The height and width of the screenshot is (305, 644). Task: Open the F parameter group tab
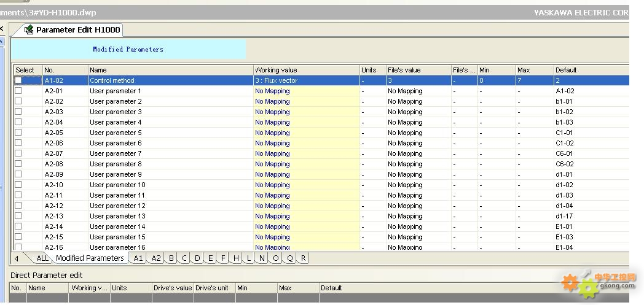click(x=223, y=258)
